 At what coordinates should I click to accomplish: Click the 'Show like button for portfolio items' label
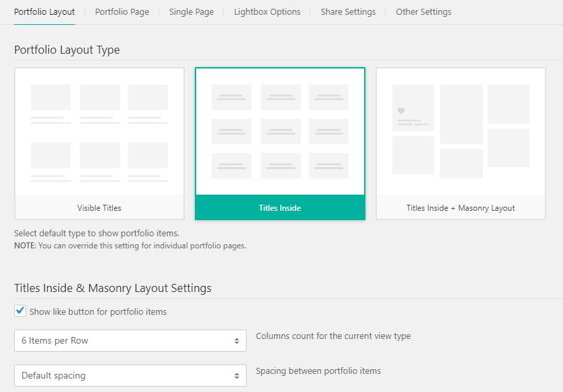pyautogui.click(x=98, y=312)
